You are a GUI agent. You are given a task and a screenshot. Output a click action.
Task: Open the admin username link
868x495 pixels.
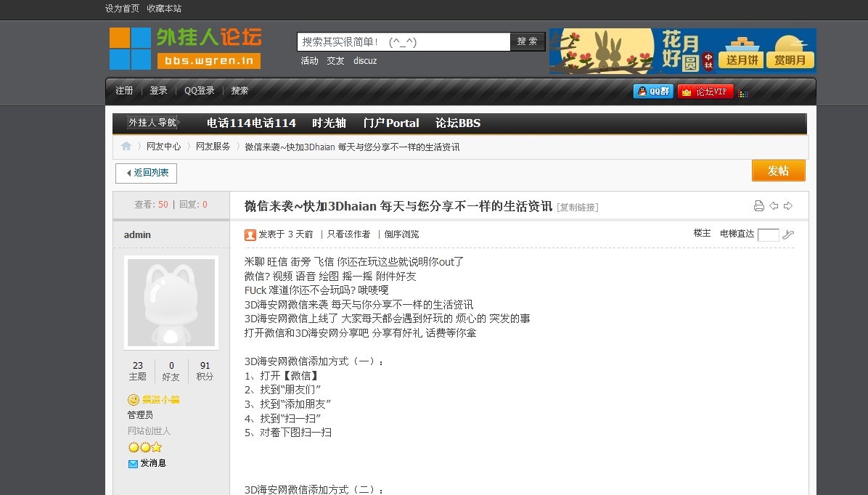pos(137,234)
